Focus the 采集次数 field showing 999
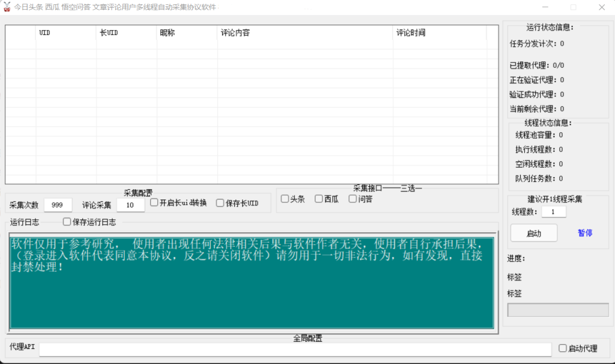 58,205
